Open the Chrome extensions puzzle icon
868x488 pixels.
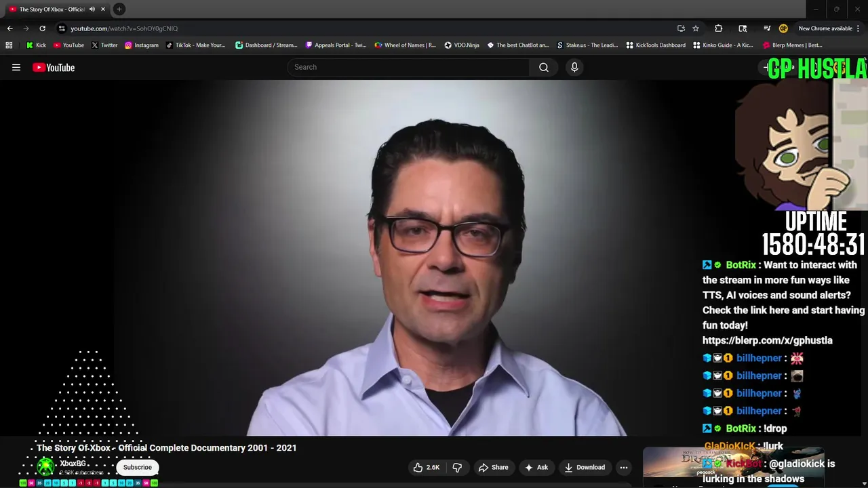(719, 28)
